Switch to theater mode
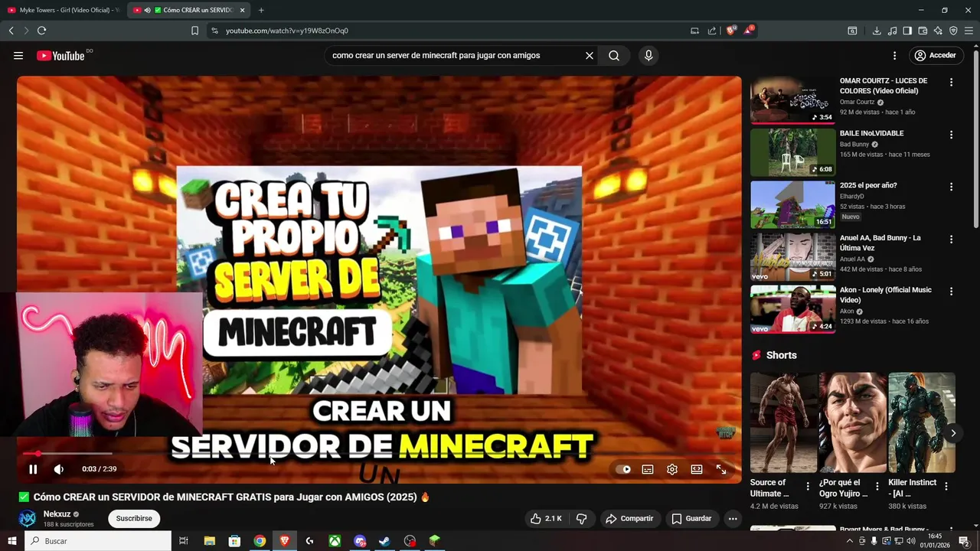The height and width of the screenshot is (551, 980). (x=697, y=470)
